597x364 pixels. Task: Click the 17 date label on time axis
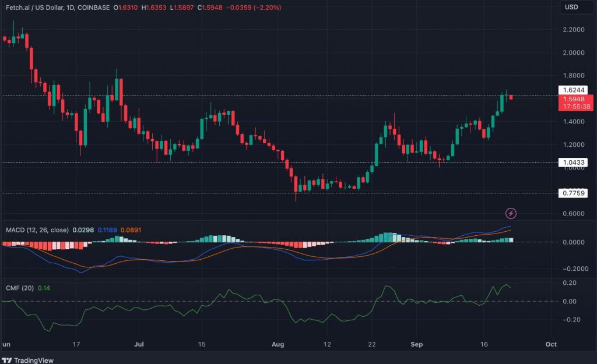76,344
